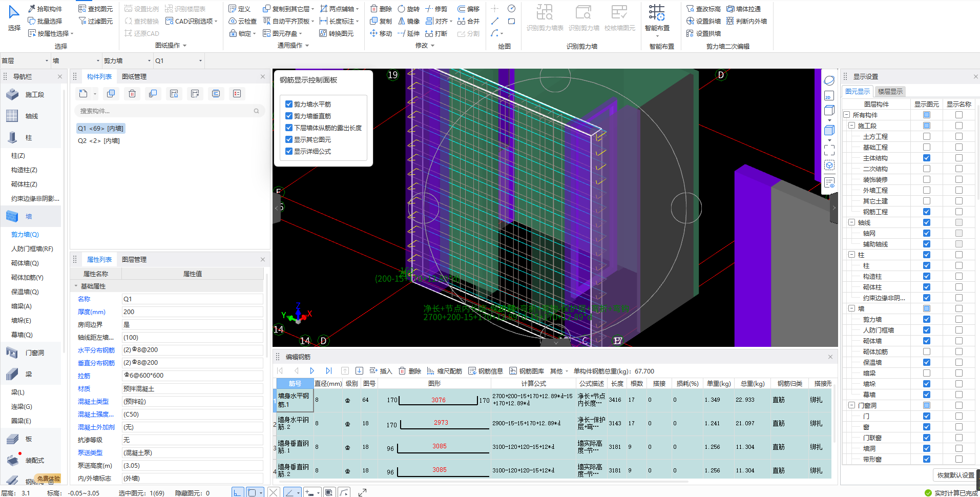Toggle 显示图元 checkbox for 土方工程
The image size is (980, 497).
926,136
